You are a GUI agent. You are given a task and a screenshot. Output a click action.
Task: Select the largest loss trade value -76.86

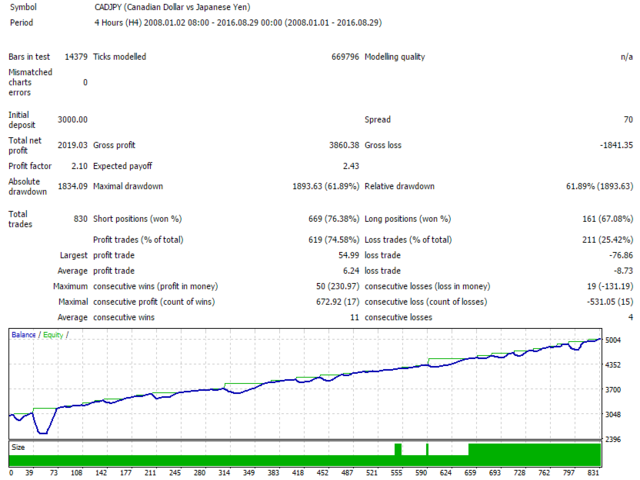pyautogui.click(x=621, y=255)
